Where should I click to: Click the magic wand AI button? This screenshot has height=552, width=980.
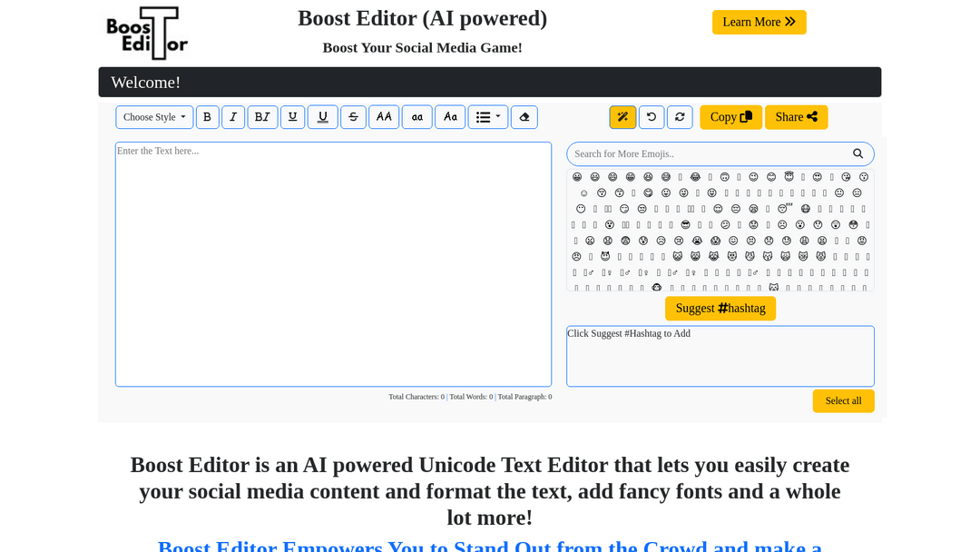(x=622, y=117)
